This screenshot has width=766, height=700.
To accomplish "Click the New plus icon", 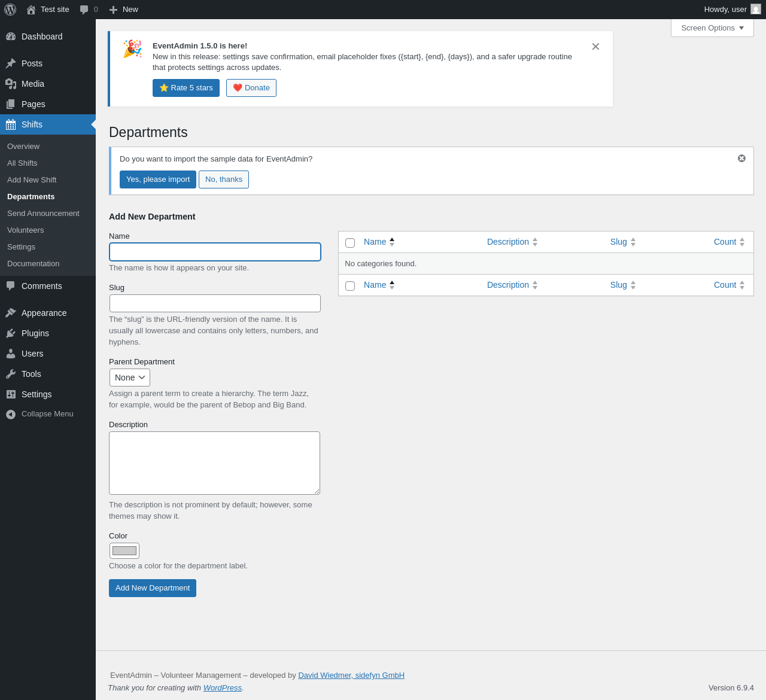I will [113, 10].
